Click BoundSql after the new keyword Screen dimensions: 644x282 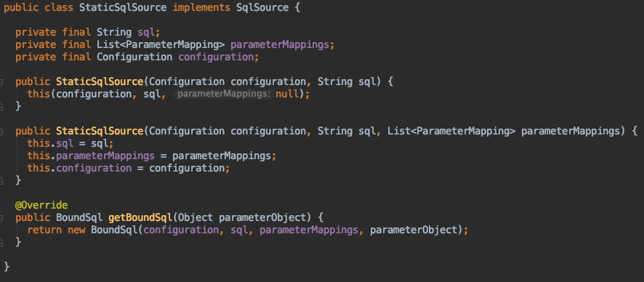(114, 230)
